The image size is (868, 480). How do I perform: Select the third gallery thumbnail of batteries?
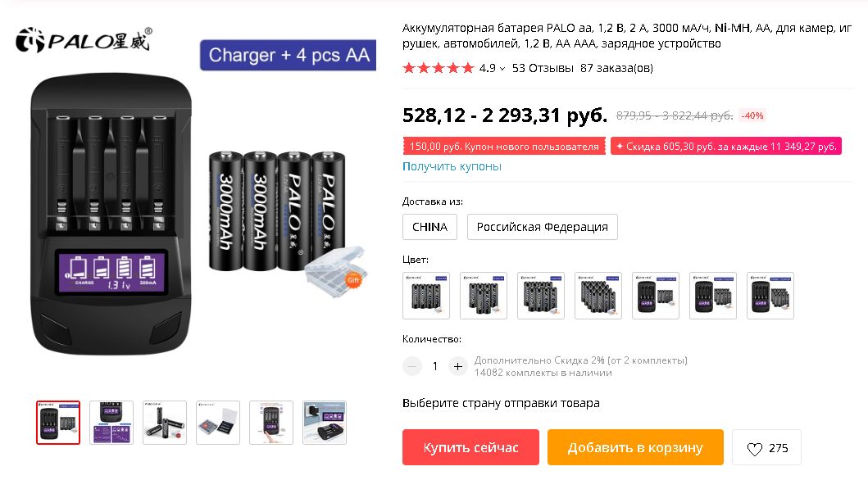pos(165,423)
